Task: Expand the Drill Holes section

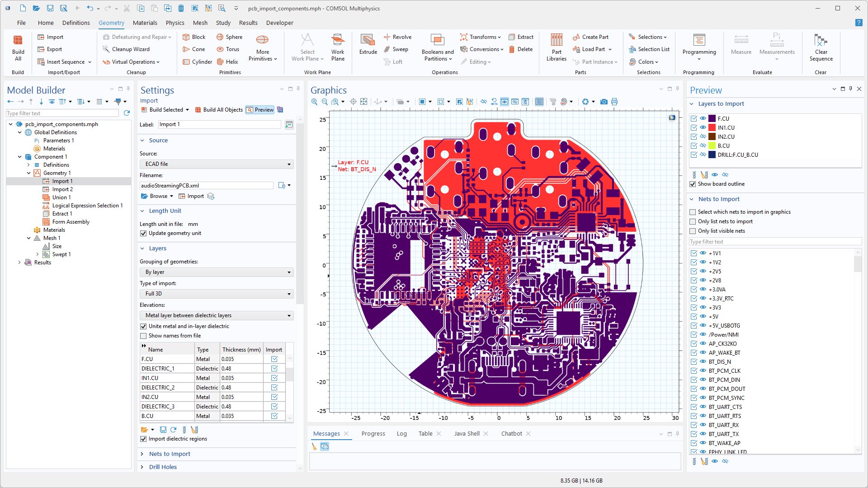Action: click(x=142, y=467)
